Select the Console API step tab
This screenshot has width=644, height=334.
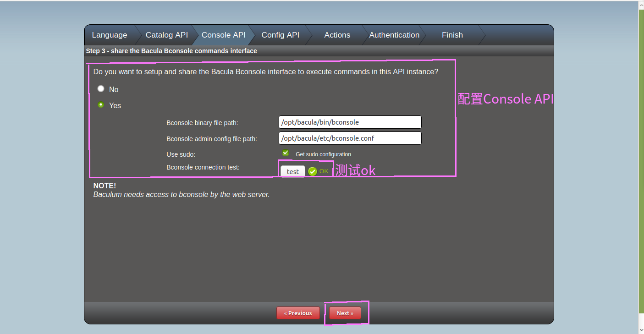click(x=223, y=35)
